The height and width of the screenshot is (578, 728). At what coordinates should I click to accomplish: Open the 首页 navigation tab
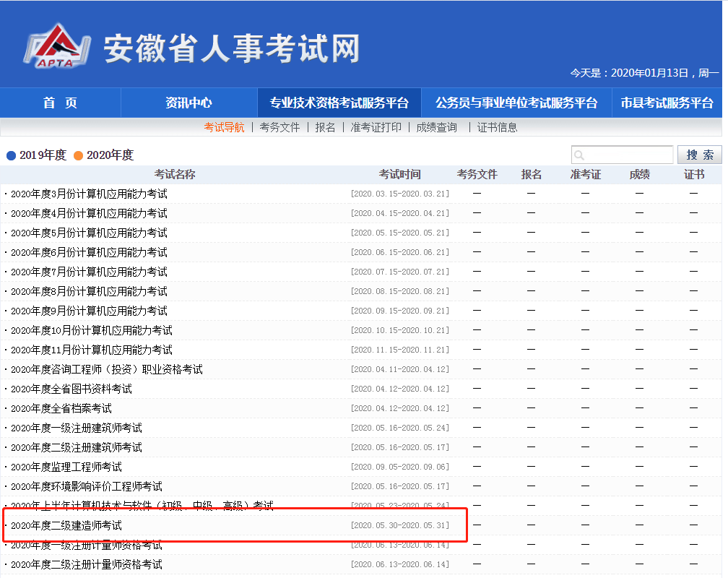coord(60,103)
